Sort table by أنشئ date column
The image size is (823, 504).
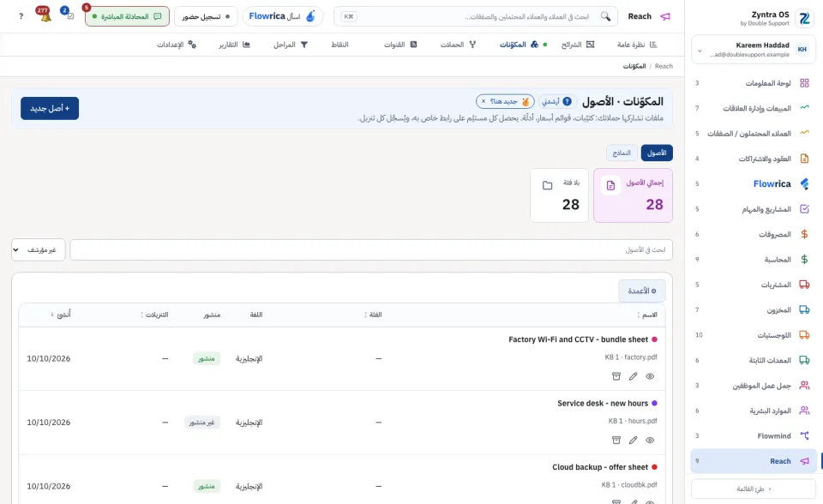60,315
